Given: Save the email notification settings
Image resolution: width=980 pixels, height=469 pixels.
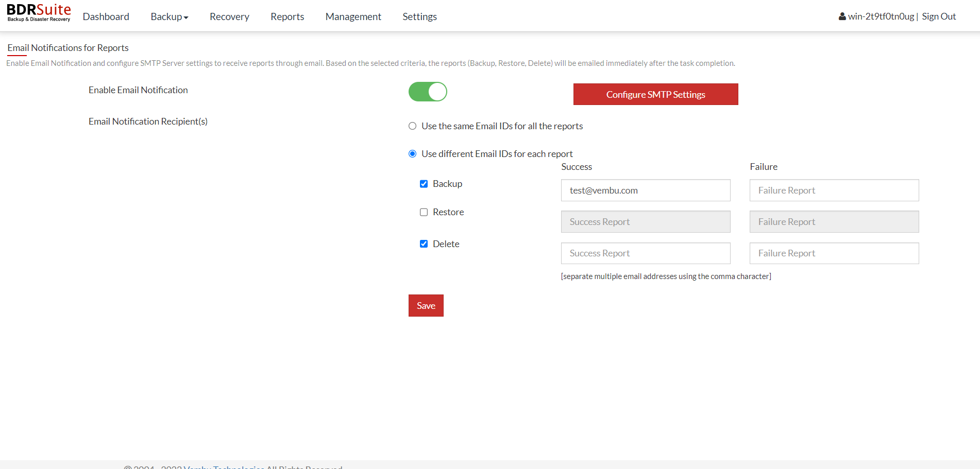Looking at the screenshot, I should (x=426, y=306).
